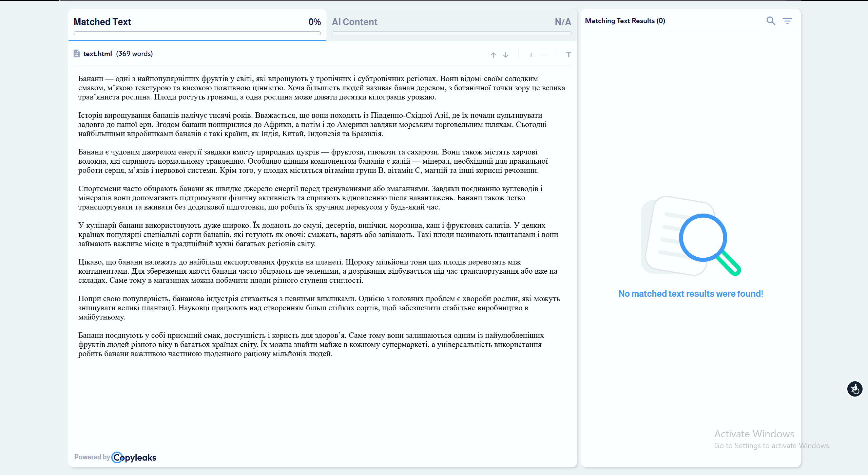The width and height of the screenshot is (868, 475).
Task: Open the accessibility widget
Action: (x=855, y=389)
